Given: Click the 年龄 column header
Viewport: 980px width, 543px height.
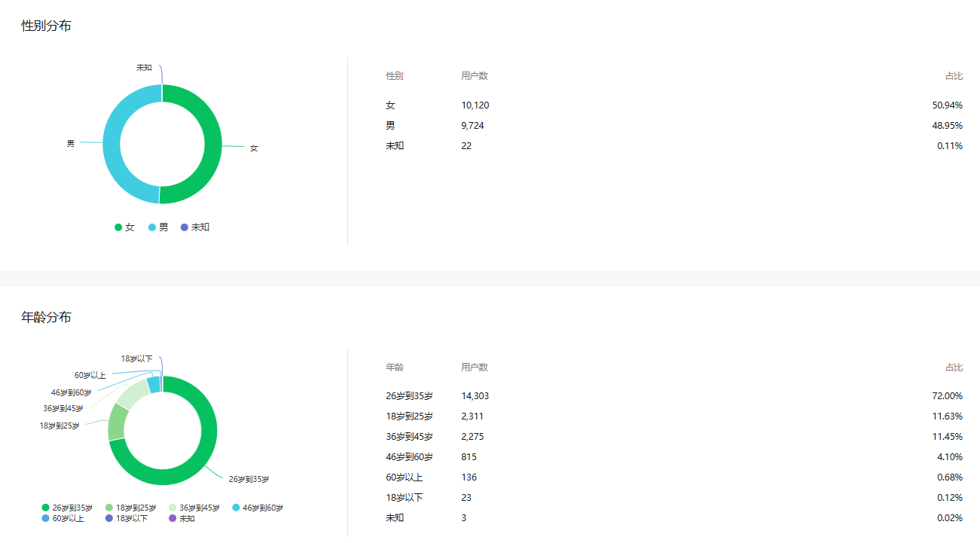Looking at the screenshot, I should click(395, 368).
